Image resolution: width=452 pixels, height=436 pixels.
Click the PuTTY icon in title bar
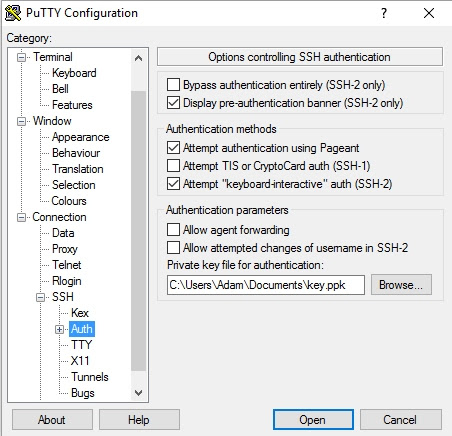(x=13, y=13)
